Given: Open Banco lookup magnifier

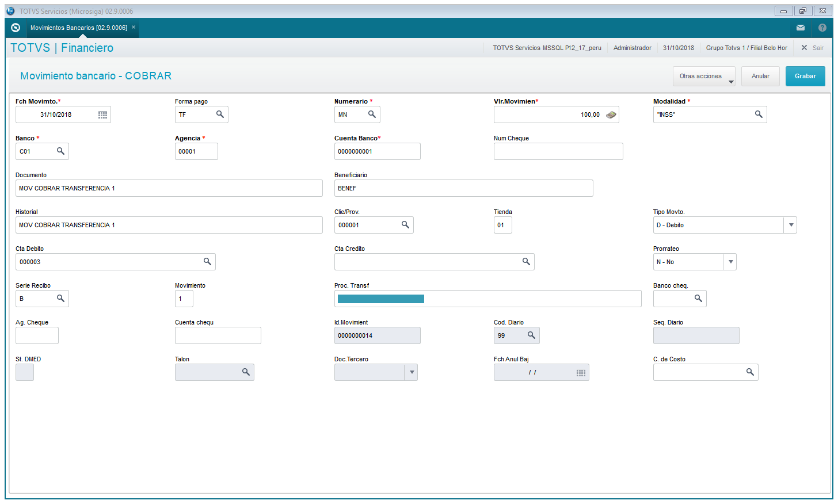Looking at the screenshot, I should tap(60, 151).
